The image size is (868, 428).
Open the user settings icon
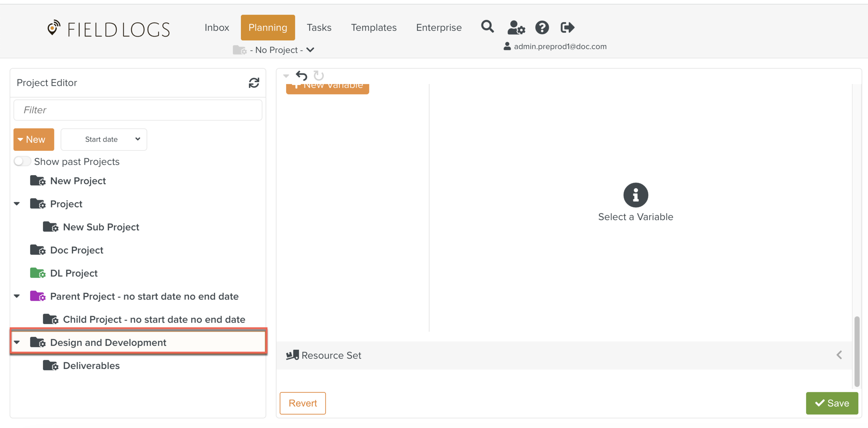(516, 27)
